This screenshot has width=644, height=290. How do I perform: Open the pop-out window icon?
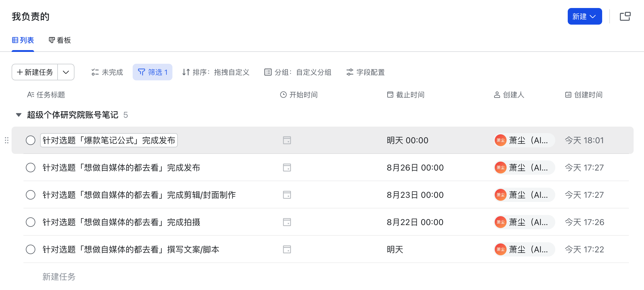[x=625, y=16]
